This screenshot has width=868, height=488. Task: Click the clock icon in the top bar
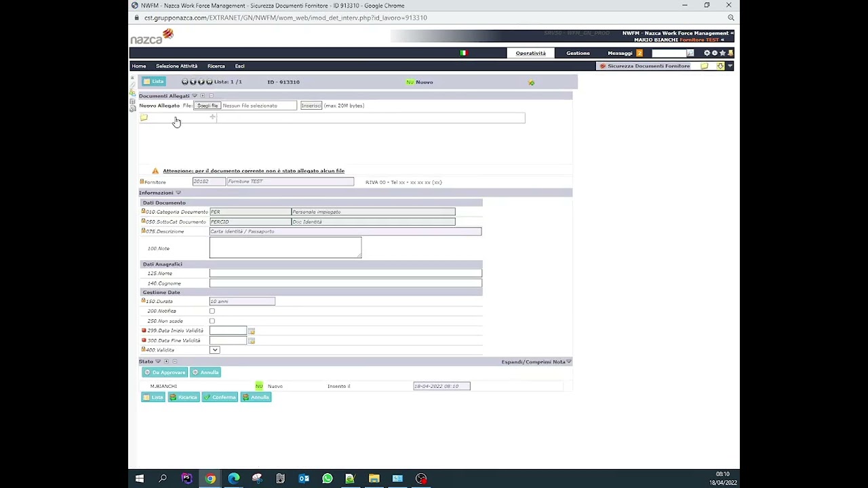coord(715,53)
